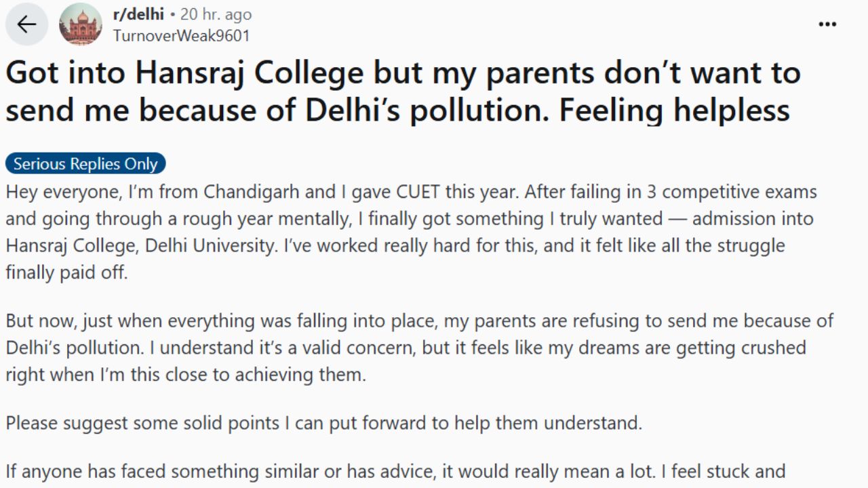Image resolution: width=868 pixels, height=488 pixels.
Task: Click the navy flair pill below the title
Action: point(85,163)
